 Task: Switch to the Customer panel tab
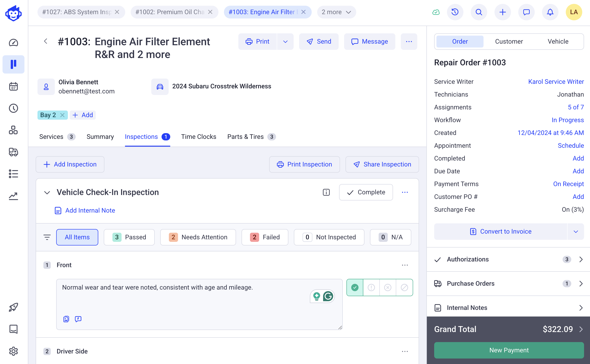(509, 41)
